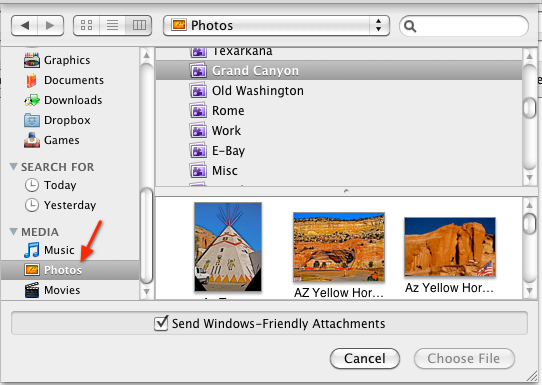Select the Rome album icon
Screen dimensions: 542x385
[198, 111]
